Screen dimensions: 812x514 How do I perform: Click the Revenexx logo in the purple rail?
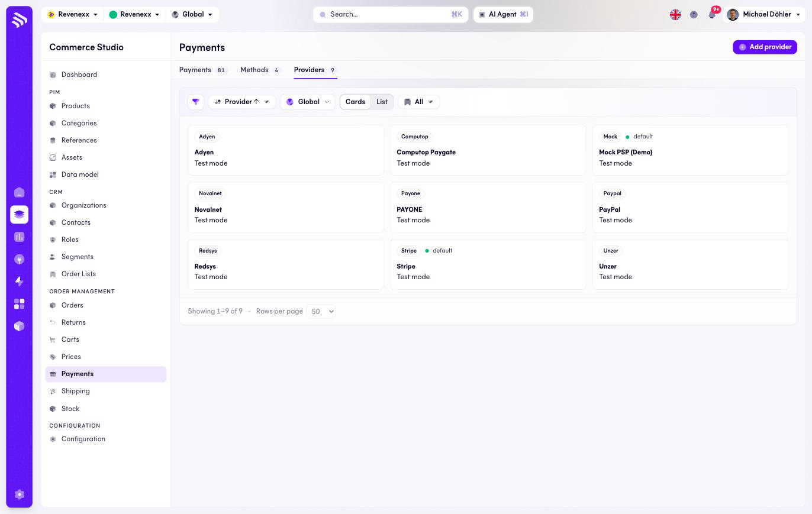(19, 20)
